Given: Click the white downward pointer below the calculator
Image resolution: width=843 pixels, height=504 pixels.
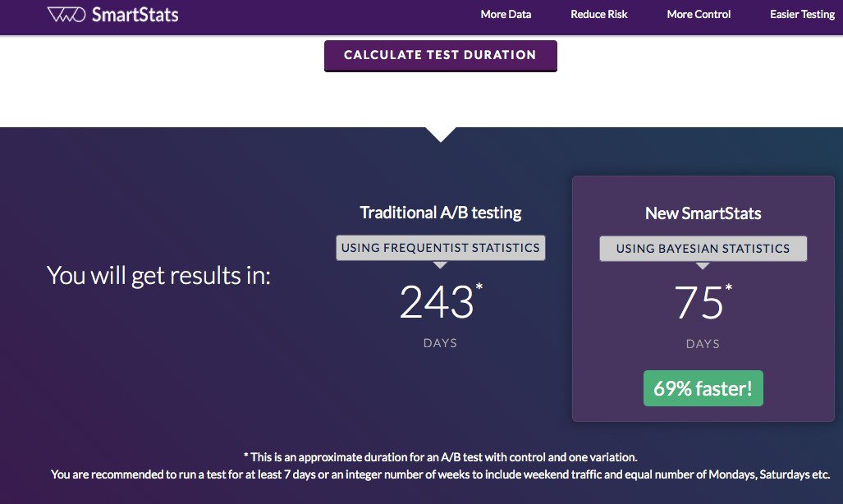Looking at the screenshot, I should coord(440,135).
